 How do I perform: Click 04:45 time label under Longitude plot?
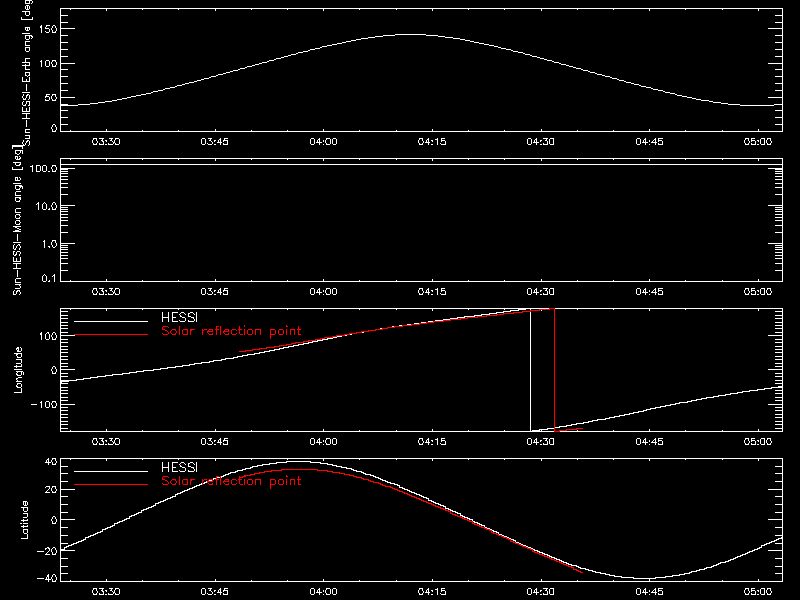(649, 441)
